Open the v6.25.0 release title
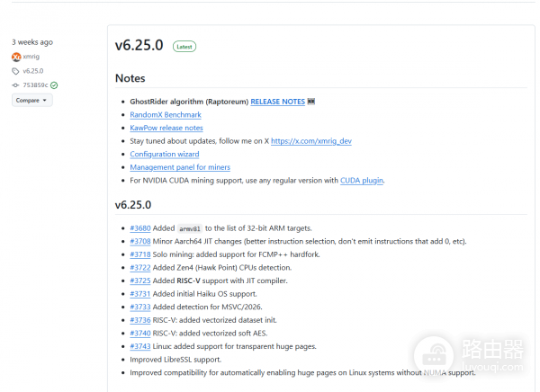 139,46
